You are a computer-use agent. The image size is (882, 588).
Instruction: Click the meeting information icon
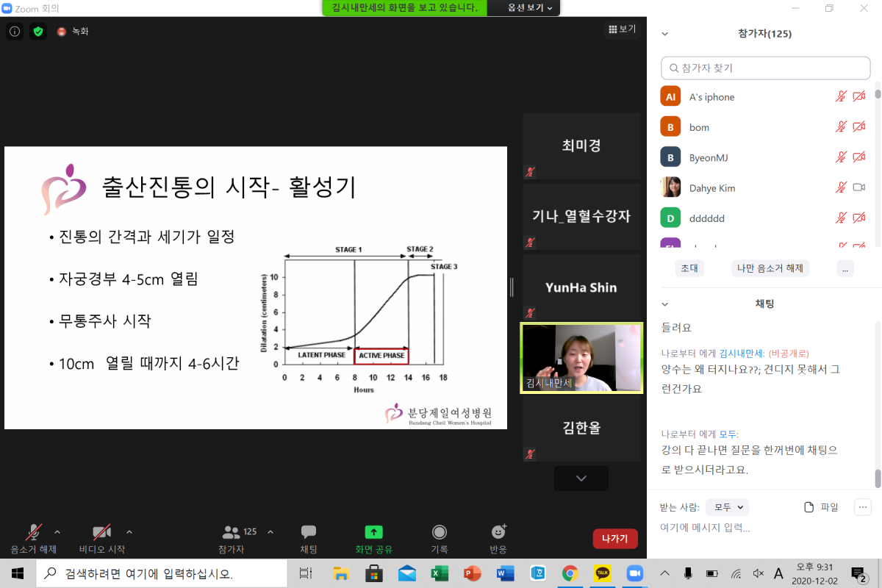click(15, 32)
